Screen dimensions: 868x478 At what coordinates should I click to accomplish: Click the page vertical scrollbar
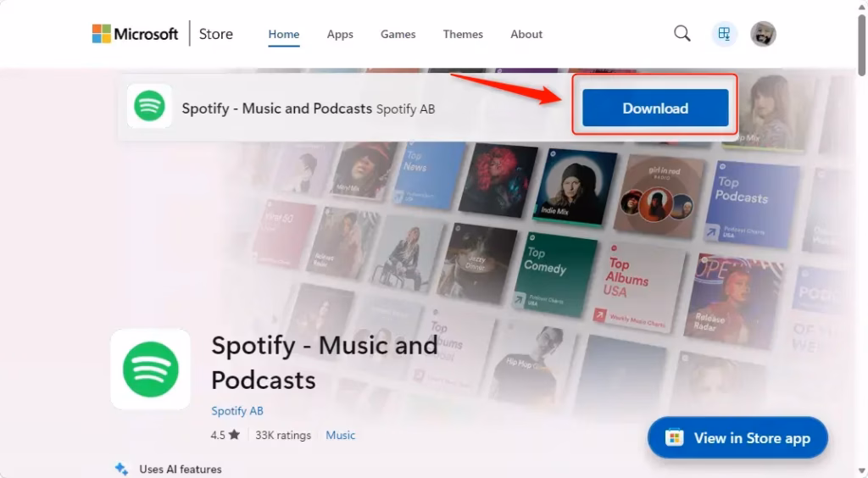click(x=862, y=46)
